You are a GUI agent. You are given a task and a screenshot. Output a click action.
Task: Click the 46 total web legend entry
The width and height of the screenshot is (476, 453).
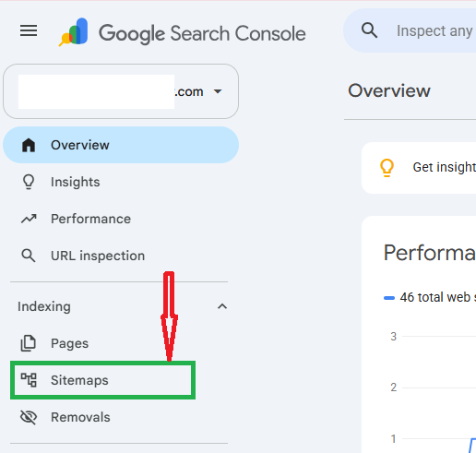(x=430, y=297)
